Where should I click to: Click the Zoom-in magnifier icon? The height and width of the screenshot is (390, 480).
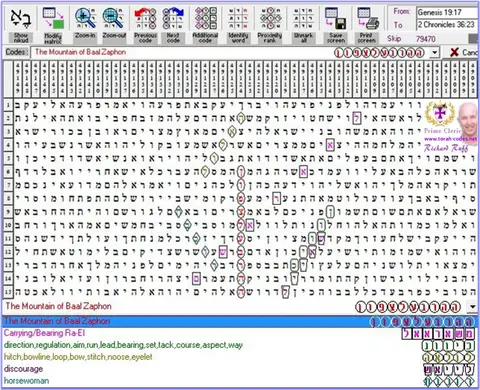(x=85, y=18)
